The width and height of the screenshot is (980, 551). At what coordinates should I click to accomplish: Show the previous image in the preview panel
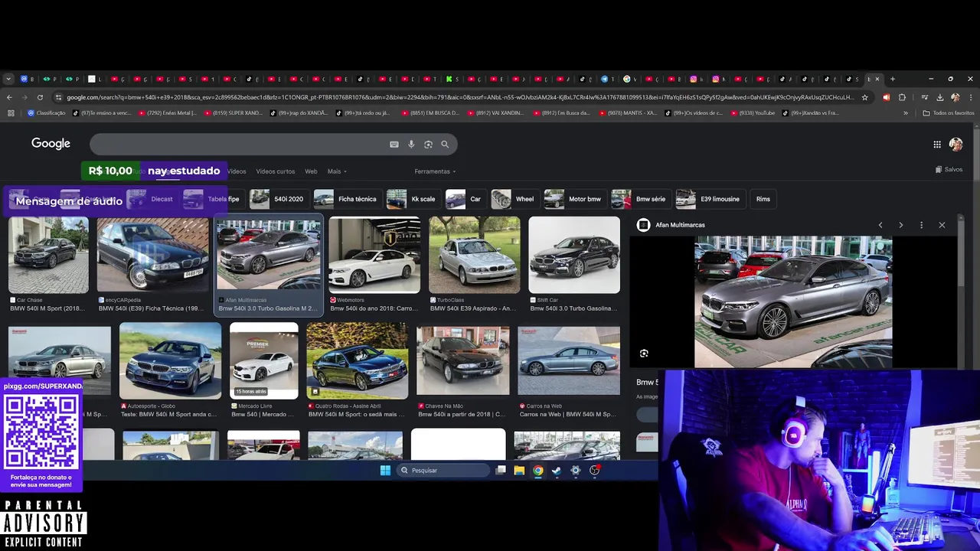[x=880, y=225]
